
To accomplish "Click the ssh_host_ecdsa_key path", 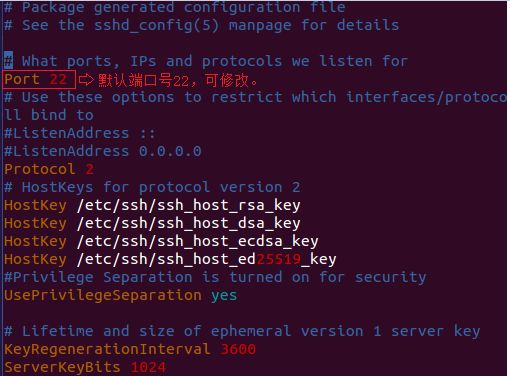I will click(197, 241).
